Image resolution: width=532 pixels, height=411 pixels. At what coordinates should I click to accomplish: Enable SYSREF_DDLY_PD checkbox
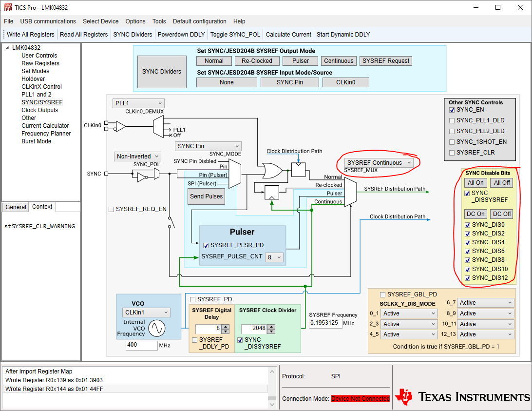pos(195,340)
